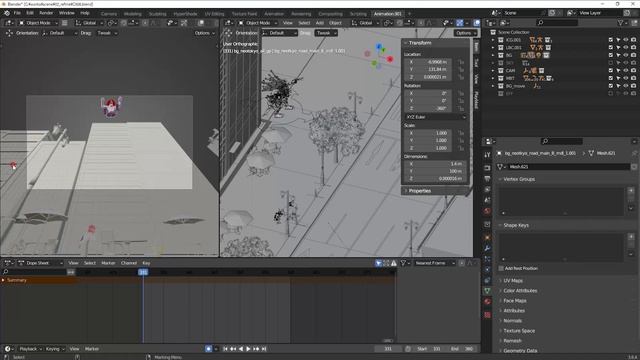640x360 pixels.
Task: Jump to the next keyframe
Action: click(x=256, y=349)
